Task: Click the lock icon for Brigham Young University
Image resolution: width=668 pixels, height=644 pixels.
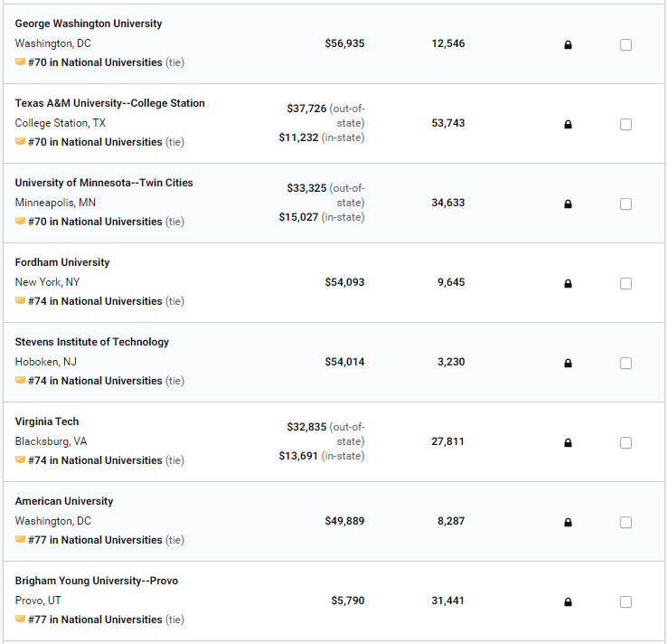Action: (568, 602)
